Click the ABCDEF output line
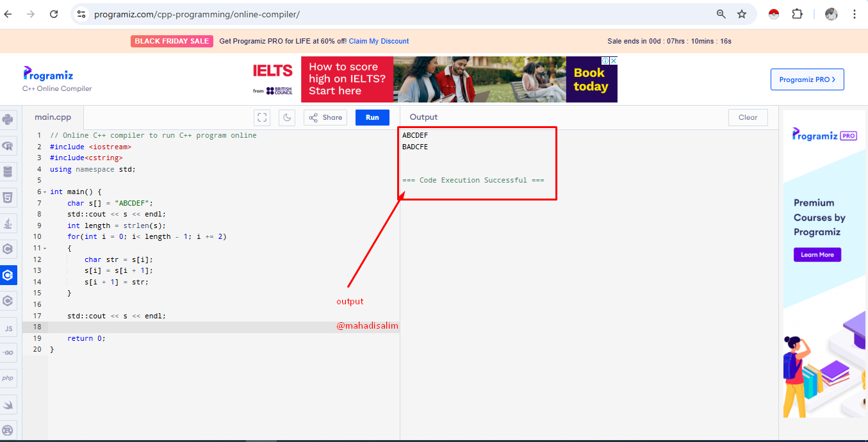The height and width of the screenshot is (442, 868). [415, 135]
